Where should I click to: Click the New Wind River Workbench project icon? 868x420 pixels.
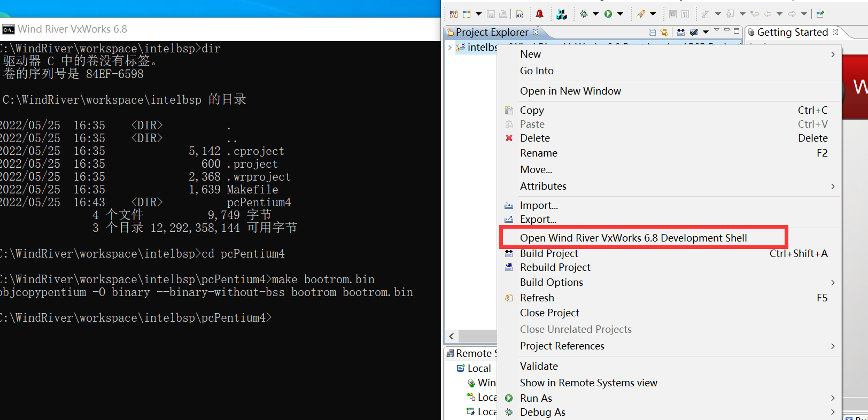tap(454, 14)
